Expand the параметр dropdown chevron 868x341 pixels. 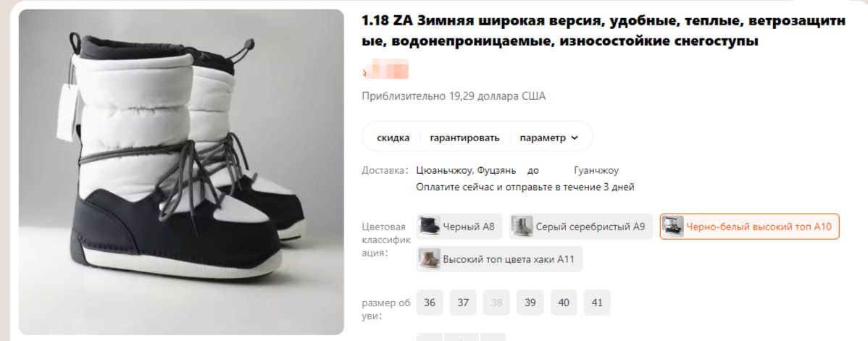click(x=574, y=138)
